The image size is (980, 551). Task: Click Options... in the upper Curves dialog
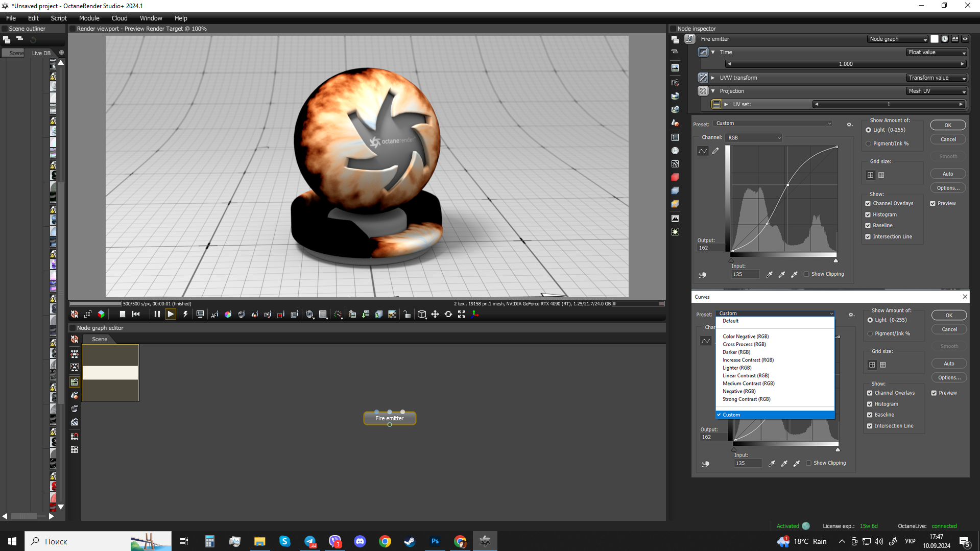[948, 188]
